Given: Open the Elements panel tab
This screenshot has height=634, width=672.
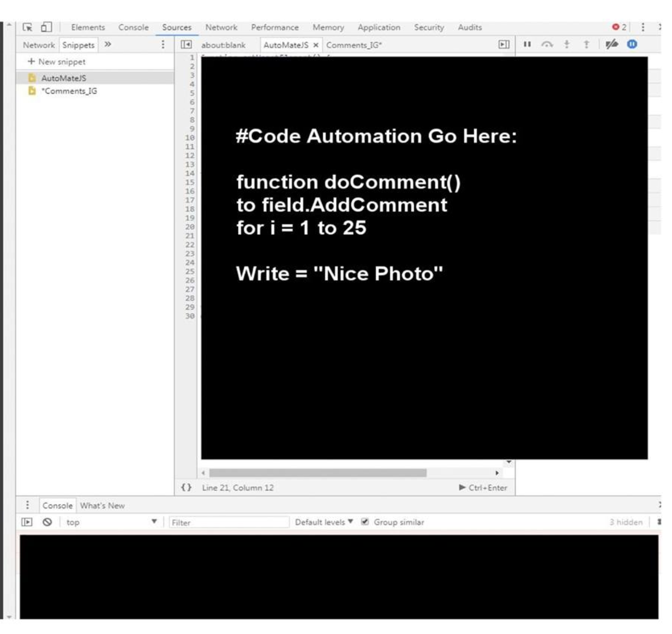Looking at the screenshot, I should [x=88, y=27].
